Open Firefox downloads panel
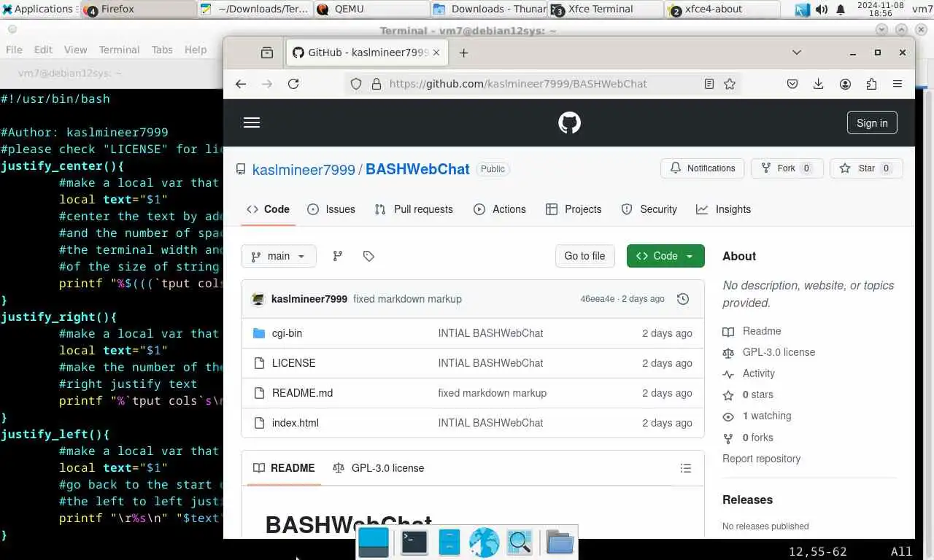This screenshot has width=934, height=560. (x=819, y=84)
